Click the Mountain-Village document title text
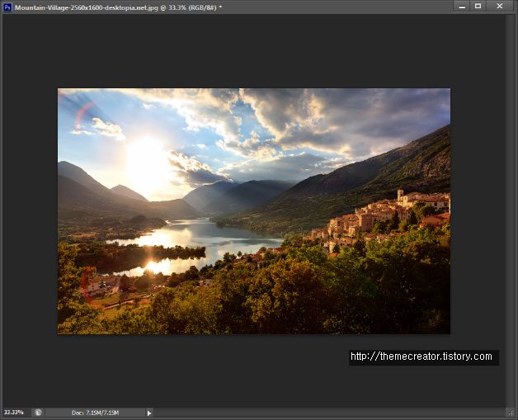This screenshot has height=420, width=518. point(119,7)
